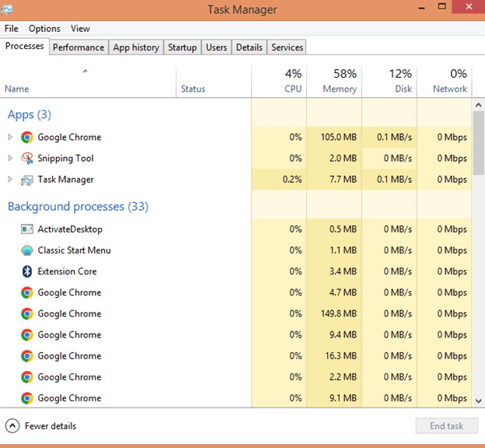Viewport: 485px width, 448px height.
Task: Click the 149.8 MB memory value
Action: click(x=338, y=313)
